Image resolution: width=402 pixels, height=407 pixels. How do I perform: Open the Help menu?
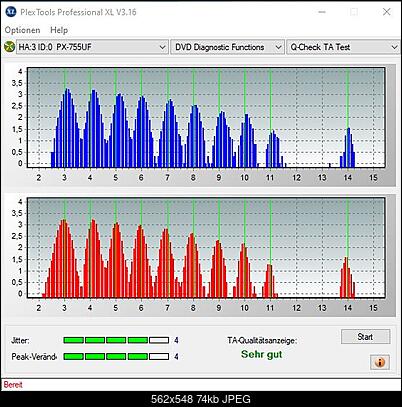[x=59, y=30]
